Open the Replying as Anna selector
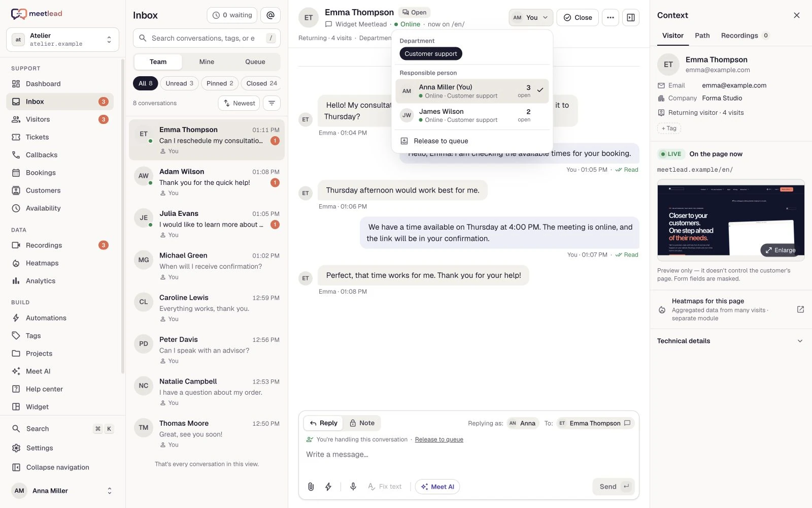 point(523,423)
